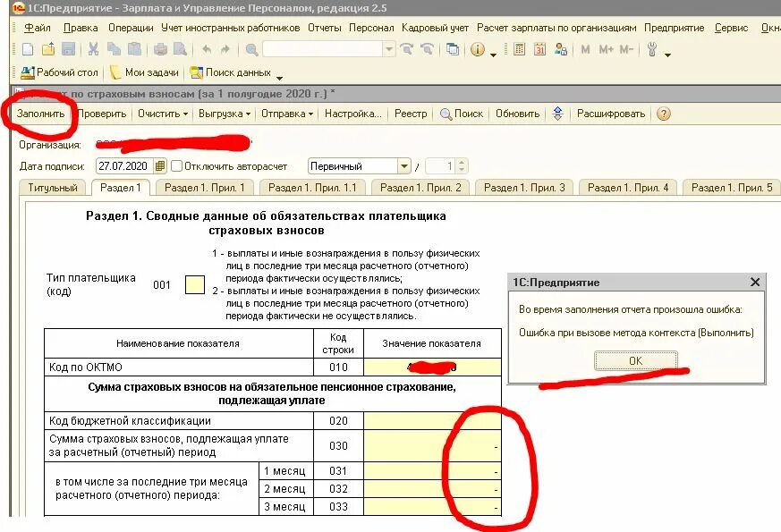Open the Отправка dropdown menu
This screenshot has height=532, width=781.
(x=287, y=114)
